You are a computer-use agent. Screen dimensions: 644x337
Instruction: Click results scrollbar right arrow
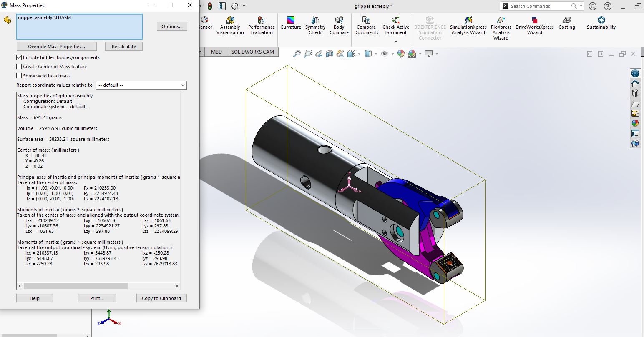[x=176, y=286]
